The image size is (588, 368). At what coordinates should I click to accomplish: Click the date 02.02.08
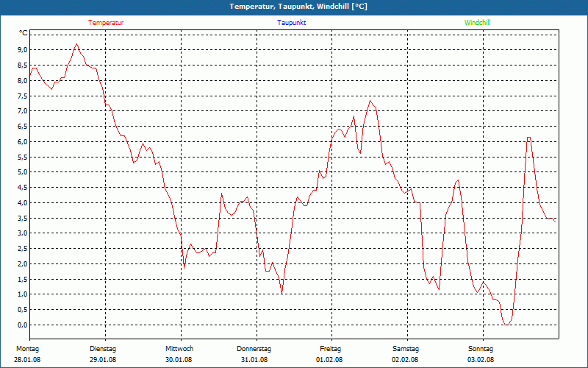[x=405, y=360]
